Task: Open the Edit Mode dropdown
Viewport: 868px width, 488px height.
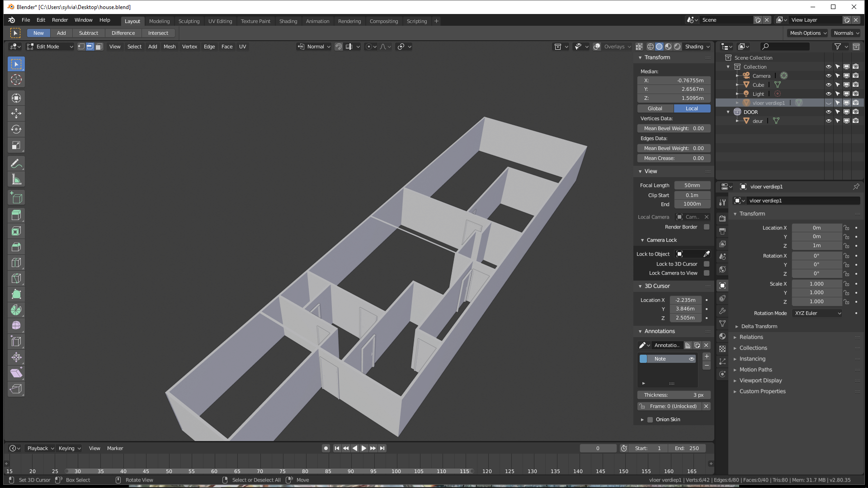Action: (50, 47)
